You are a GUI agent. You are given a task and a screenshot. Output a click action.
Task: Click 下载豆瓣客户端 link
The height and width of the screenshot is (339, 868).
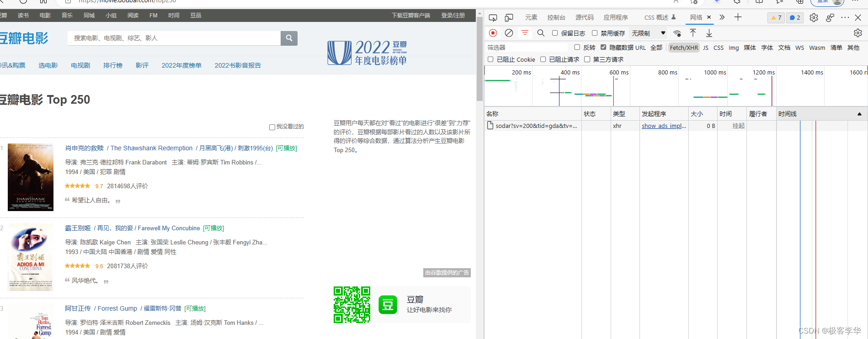(x=411, y=16)
